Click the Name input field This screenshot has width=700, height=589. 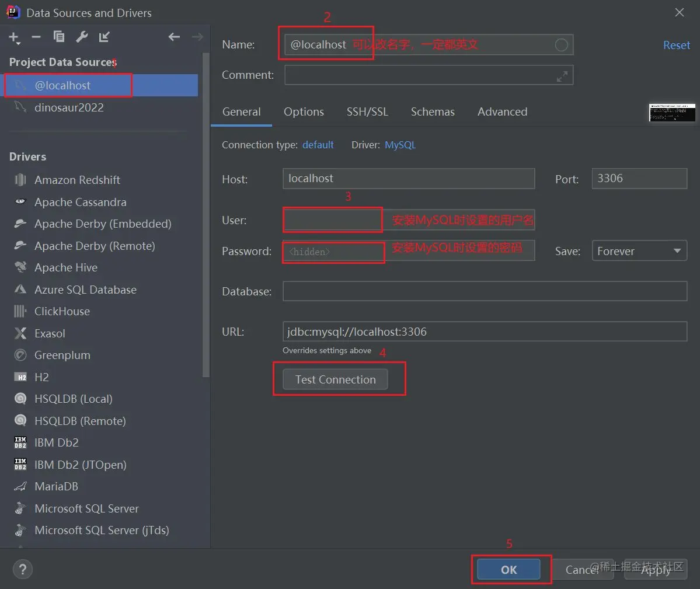pos(429,44)
